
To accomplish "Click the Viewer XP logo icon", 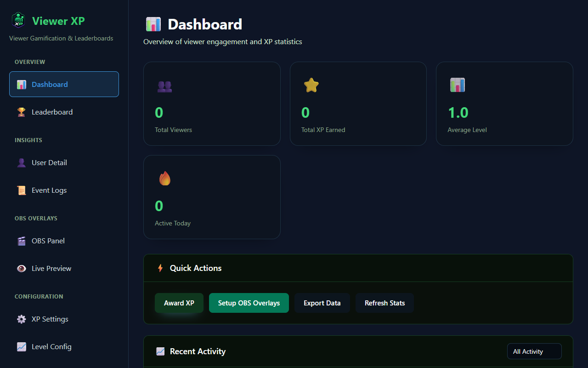I will (x=18, y=20).
